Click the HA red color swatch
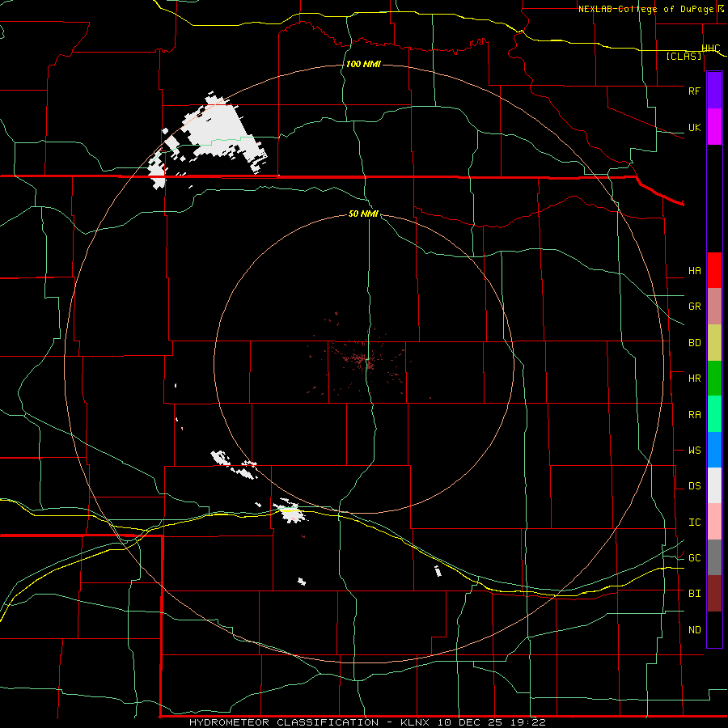Image resolution: width=728 pixels, height=728 pixels. (x=714, y=270)
